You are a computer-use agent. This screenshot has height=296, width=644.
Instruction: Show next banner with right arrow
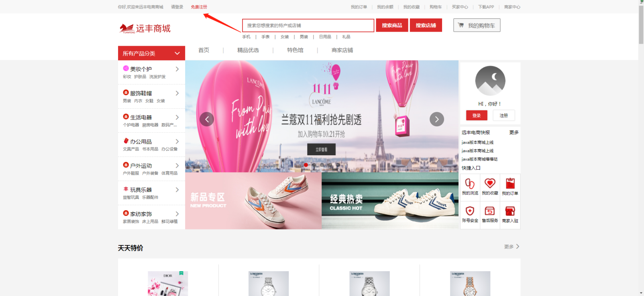[x=437, y=119]
